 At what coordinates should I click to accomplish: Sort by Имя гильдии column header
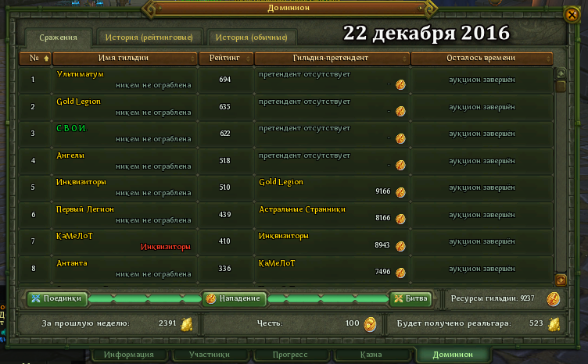point(125,59)
